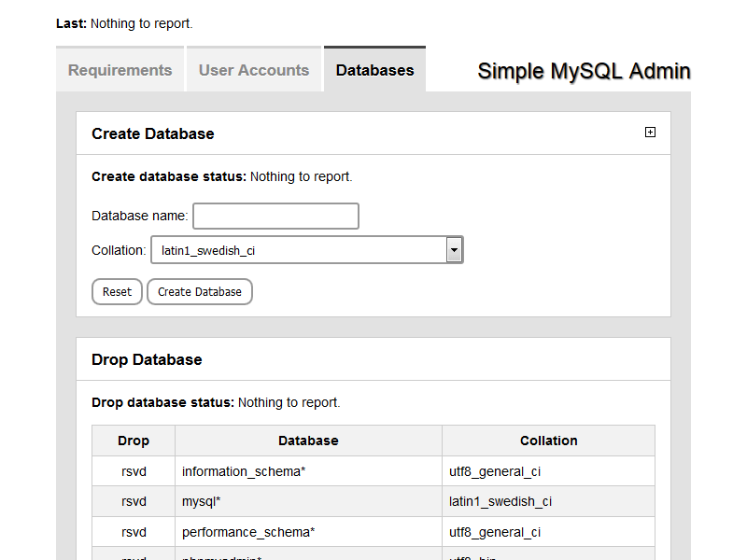The height and width of the screenshot is (560, 747).
Task: Select the performance_schema* database cell
Action: tap(309, 532)
